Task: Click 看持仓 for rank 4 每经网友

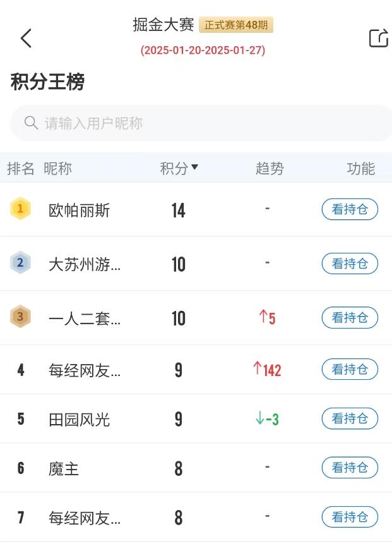Action: click(350, 370)
